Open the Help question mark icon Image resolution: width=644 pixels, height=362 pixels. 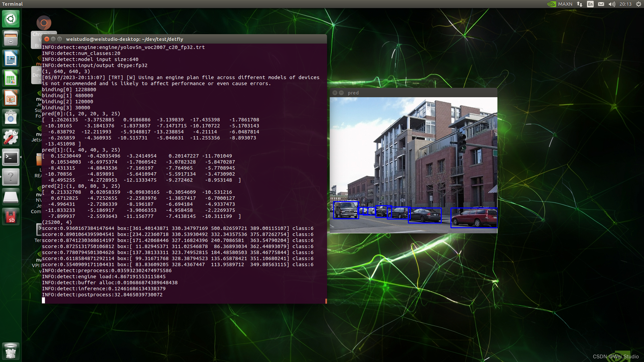point(11,177)
